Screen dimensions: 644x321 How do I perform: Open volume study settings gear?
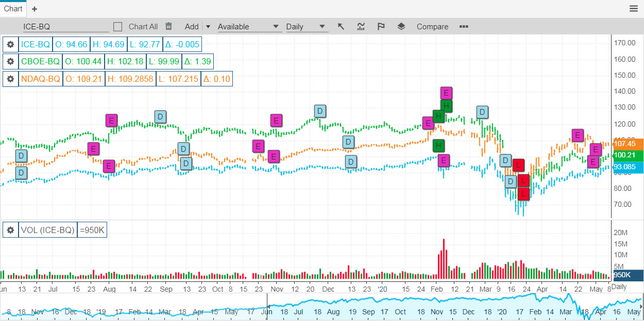coord(10,230)
